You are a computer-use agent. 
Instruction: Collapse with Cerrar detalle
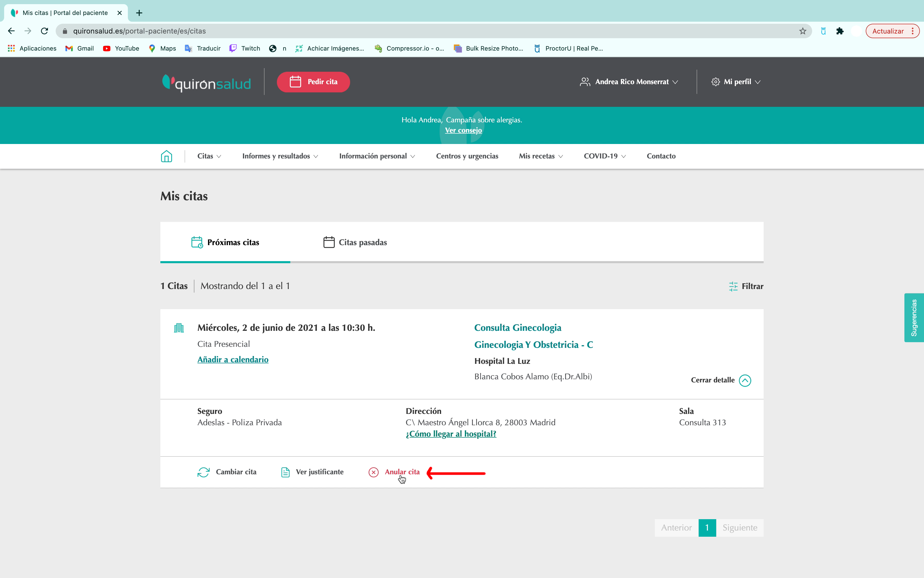(x=721, y=380)
